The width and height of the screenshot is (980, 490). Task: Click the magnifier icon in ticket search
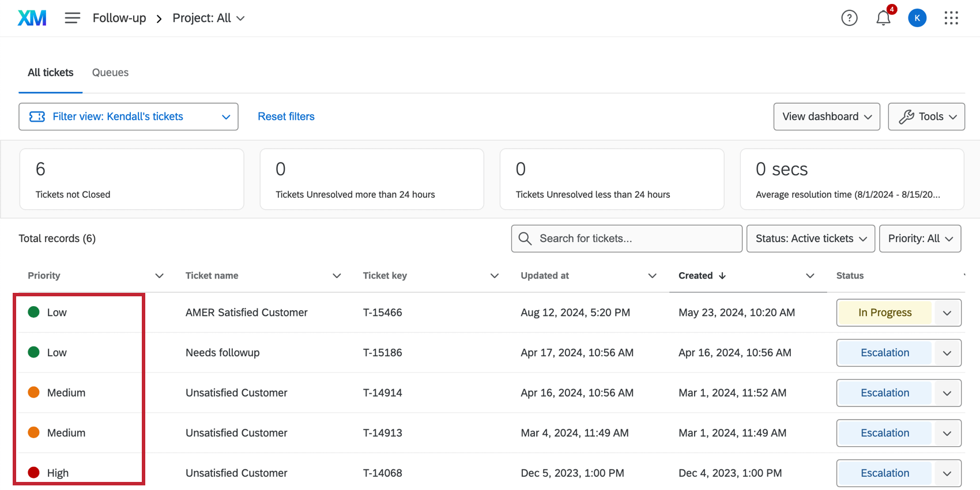pyautogui.click(x=525, y=239)
